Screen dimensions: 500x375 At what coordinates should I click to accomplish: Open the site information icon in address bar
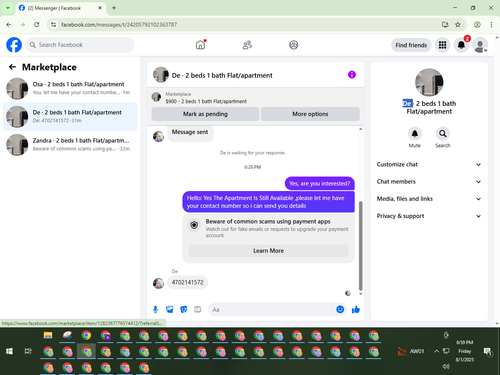[x=53, y=25]
